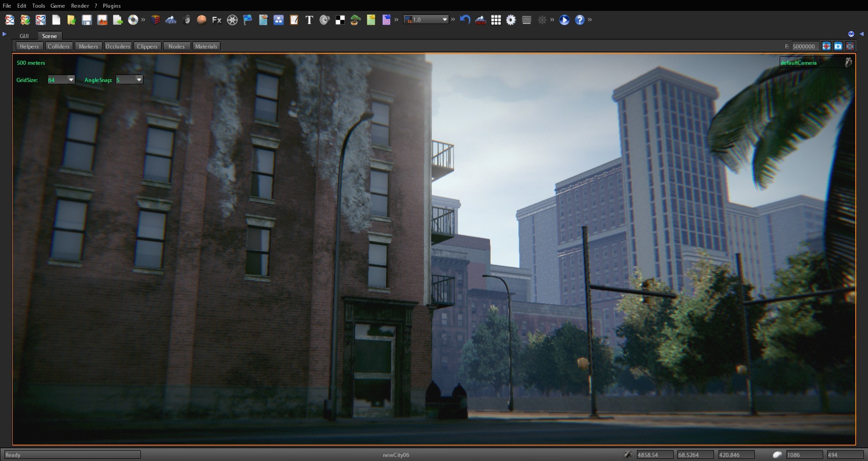Click the Colliders button
The width and height of the screenshot is (868, 461).
click(x=58, y=46)
